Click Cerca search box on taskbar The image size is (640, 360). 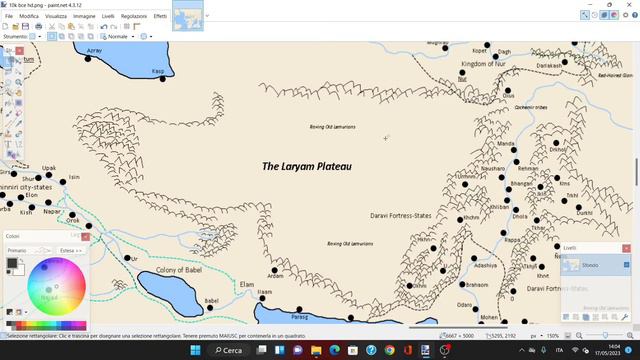coord(228,350)
